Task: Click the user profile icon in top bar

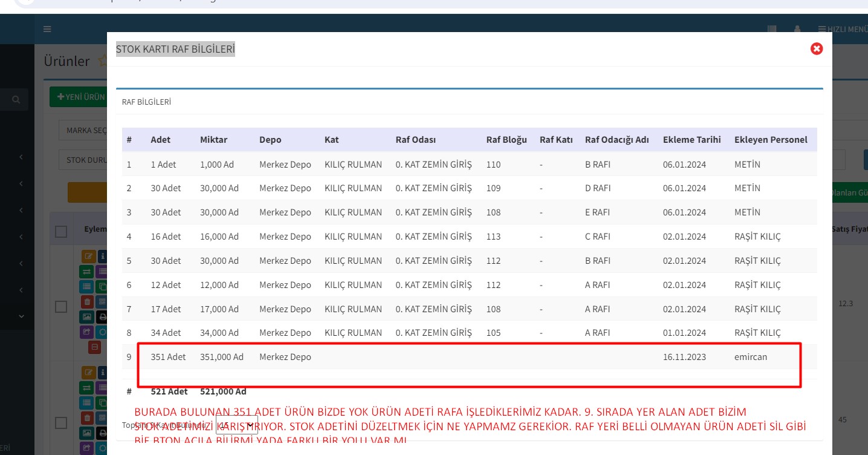Action: (797, 29)
